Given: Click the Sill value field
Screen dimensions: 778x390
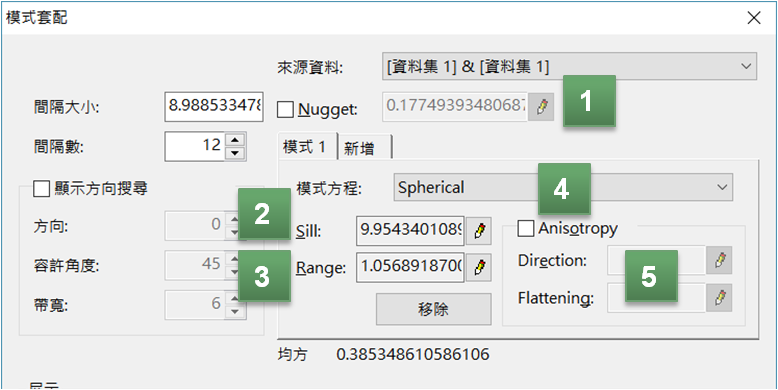Looking at the screenshot, I should point(410,231).
